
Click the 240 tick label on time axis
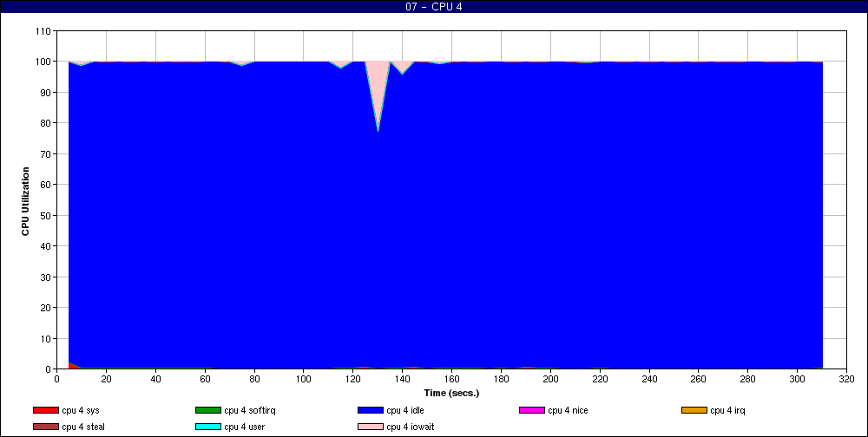coord(649,380)
